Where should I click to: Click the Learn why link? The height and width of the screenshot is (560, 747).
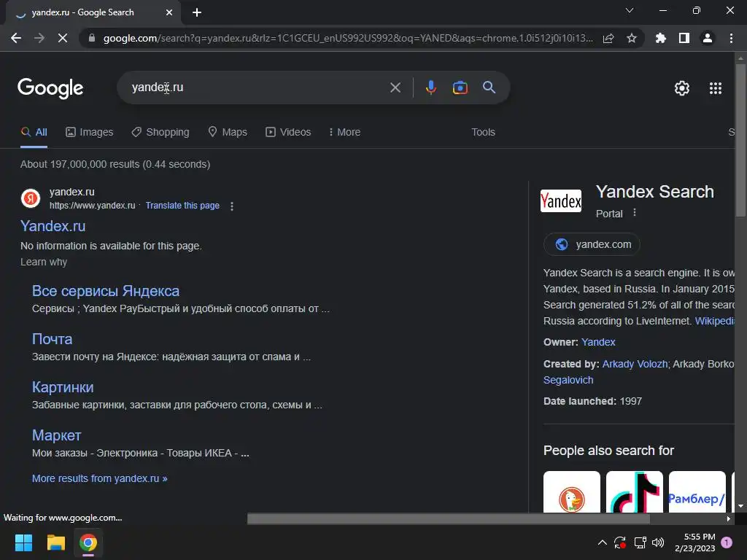point(44,262)
